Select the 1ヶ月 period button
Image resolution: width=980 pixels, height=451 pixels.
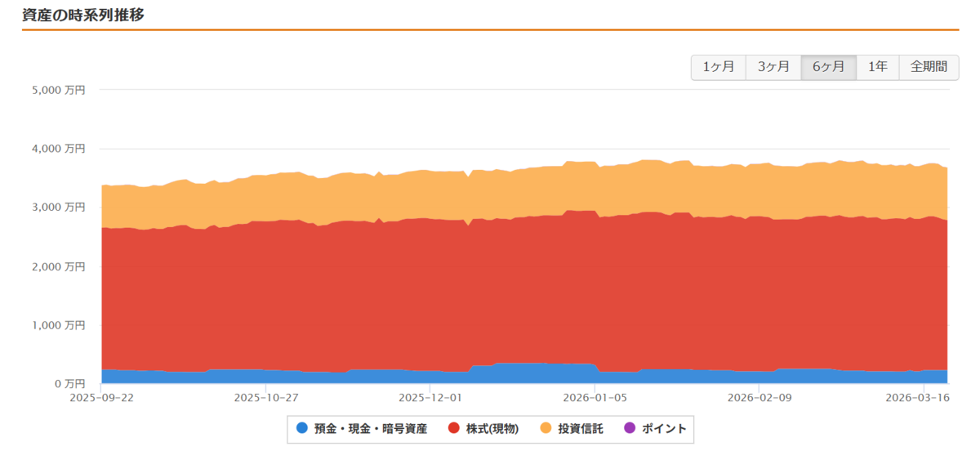click(719, 67)
